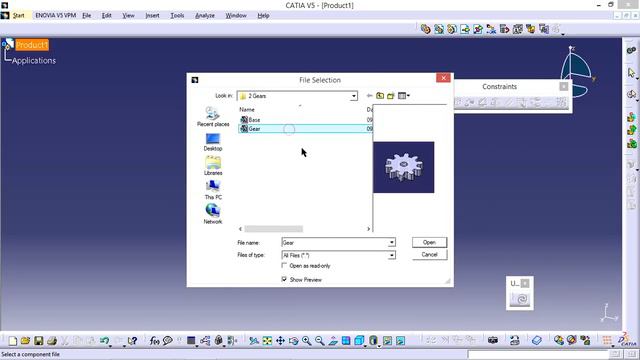Image resolution: width=640 pixels, height=360 pixels.
Task: Click the Name column header
Action: pyautogui.click(x=247, y=109)
